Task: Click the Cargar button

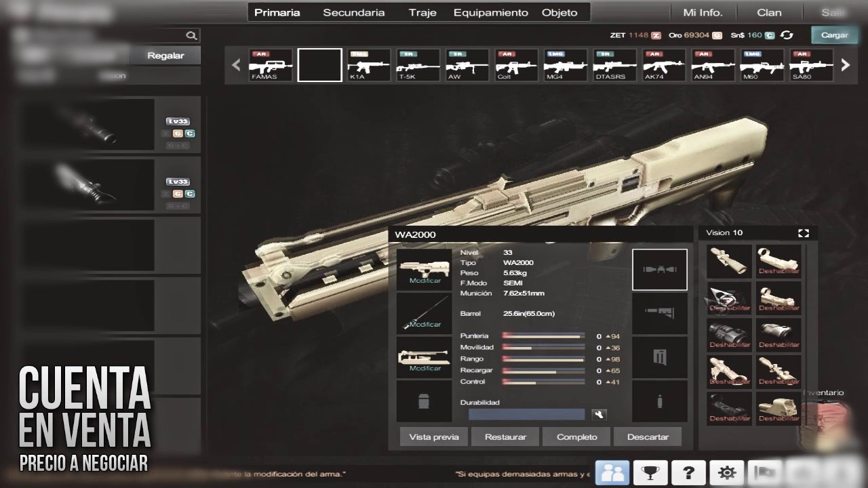Action: click(x=834, y=35)
